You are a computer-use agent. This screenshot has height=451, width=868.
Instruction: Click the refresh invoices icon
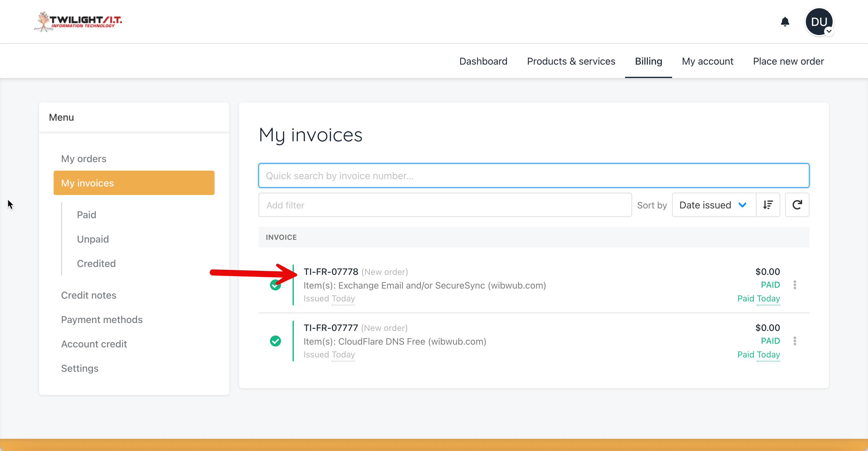[x=797, y=205]
